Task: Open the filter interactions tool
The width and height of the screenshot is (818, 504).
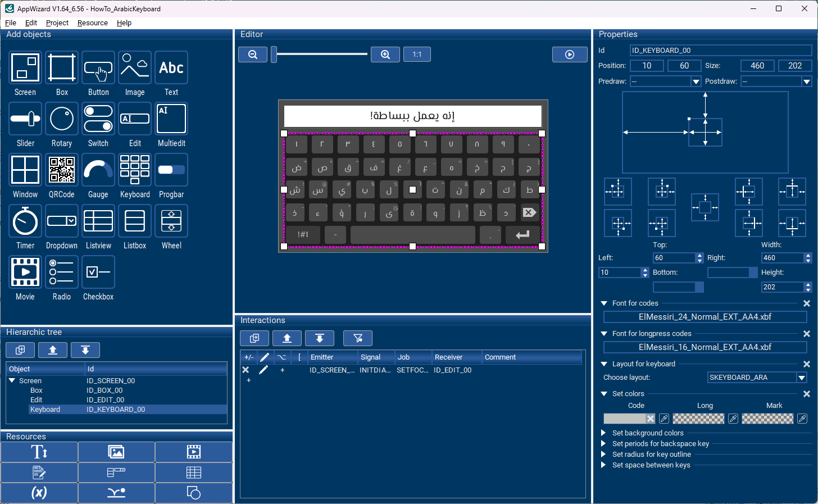Action: click(358, 338)
